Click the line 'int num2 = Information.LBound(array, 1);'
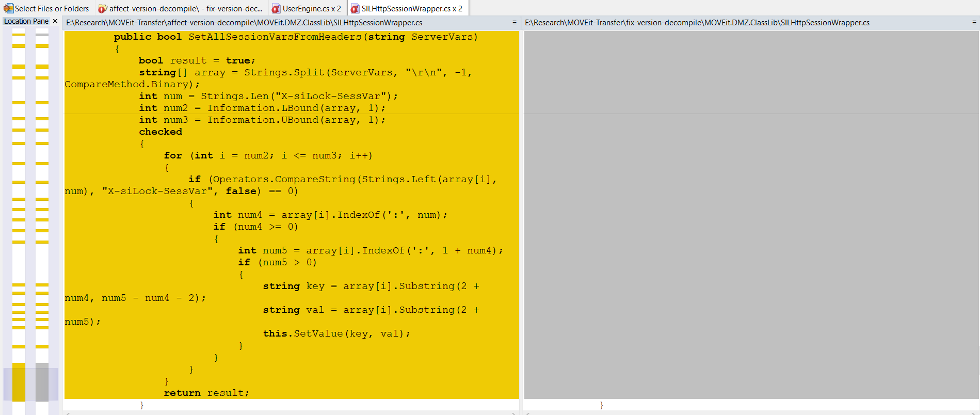Viewport: 980px width, 415px height. [x=262, y=108]
